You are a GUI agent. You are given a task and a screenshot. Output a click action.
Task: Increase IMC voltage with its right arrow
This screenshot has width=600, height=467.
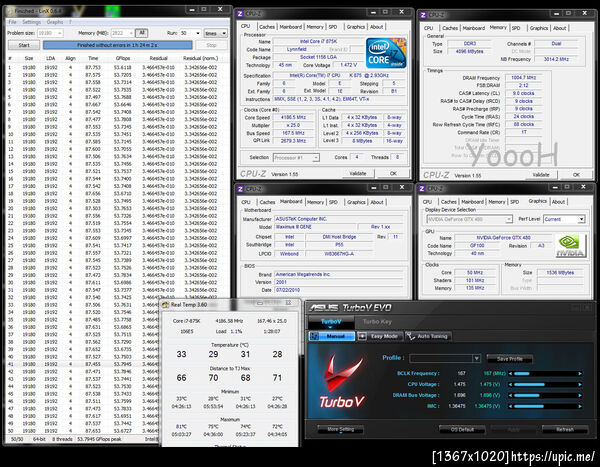coord(580,406)
